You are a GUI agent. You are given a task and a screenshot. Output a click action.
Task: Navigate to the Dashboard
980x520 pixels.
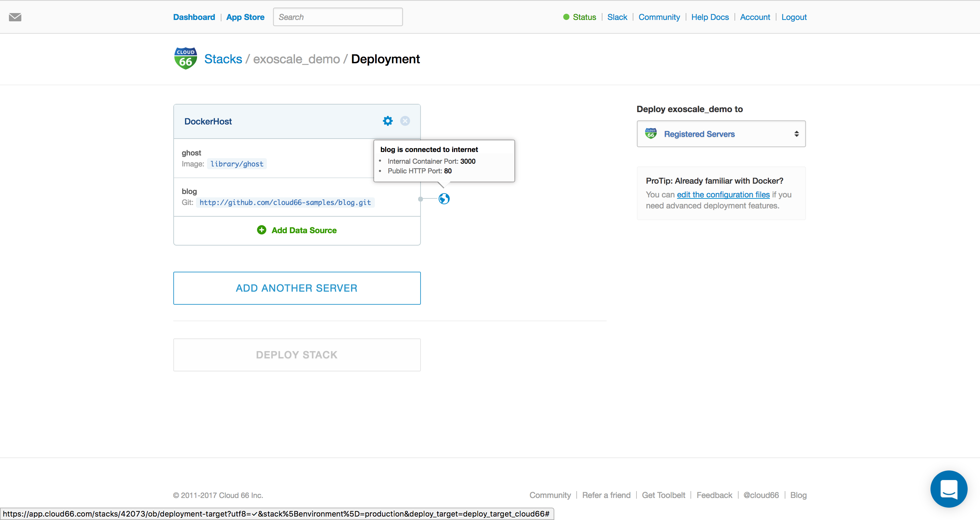click(x=194, y=17)
